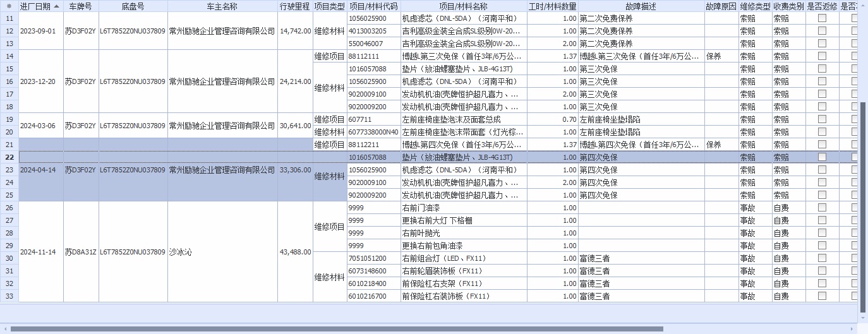Select the date cell 2024-11-14

(x=38, y=252)
